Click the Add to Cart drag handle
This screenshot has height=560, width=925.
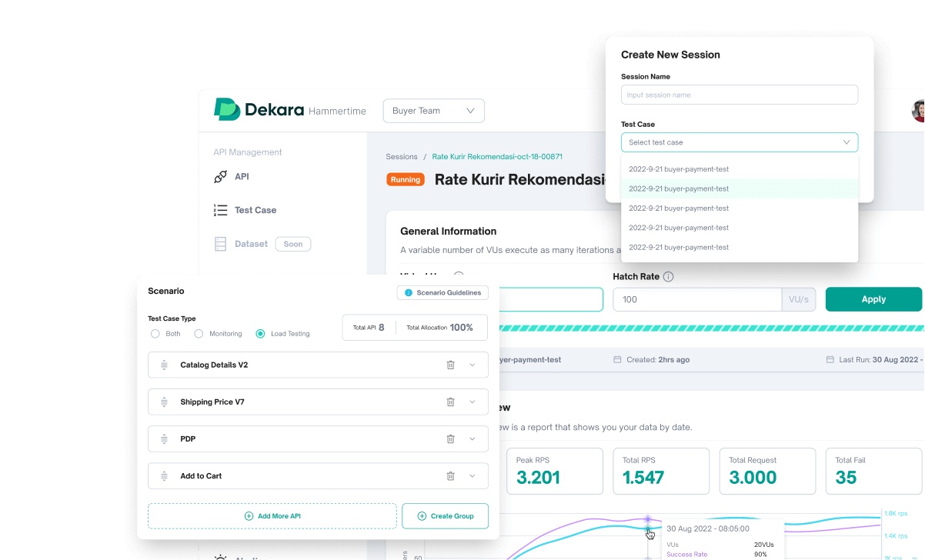[x=164, y=475]
